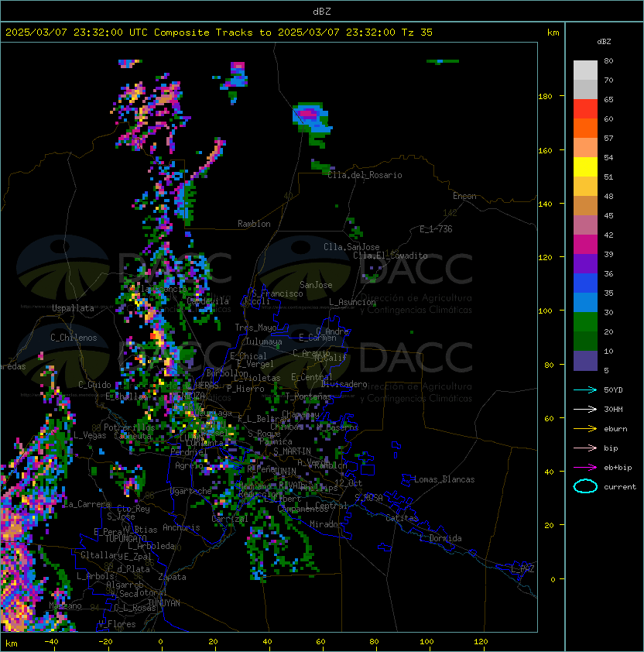Click the 'Clla.del_Rosario' map label

(x=365, y=176)
